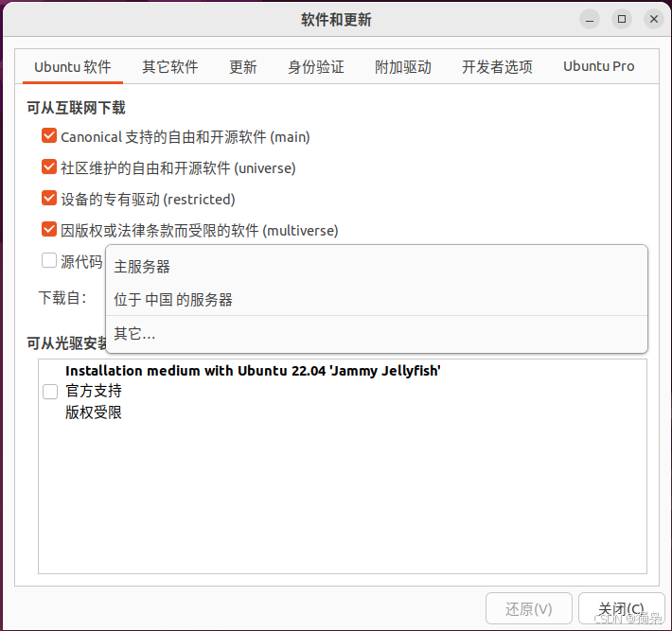Select 主服务器 from the dropdown list
This screenshot has height=631, width=672.
pos(377,267)
